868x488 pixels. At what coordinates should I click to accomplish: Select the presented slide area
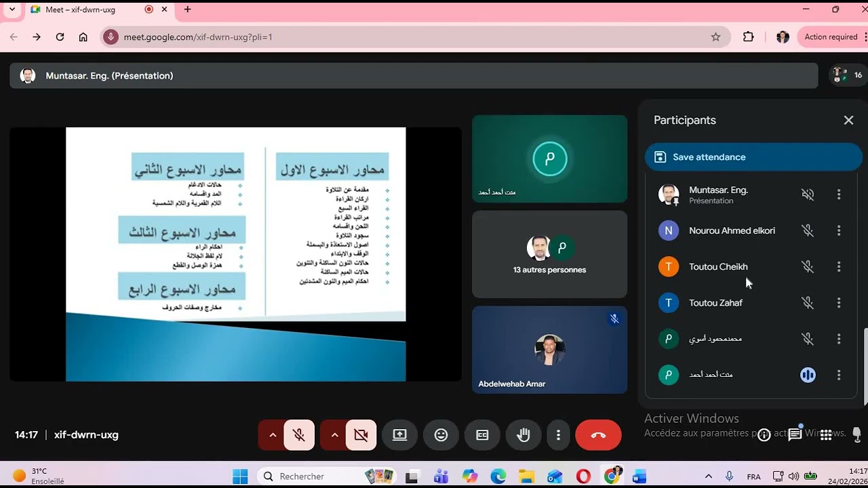tap(235, 254)
